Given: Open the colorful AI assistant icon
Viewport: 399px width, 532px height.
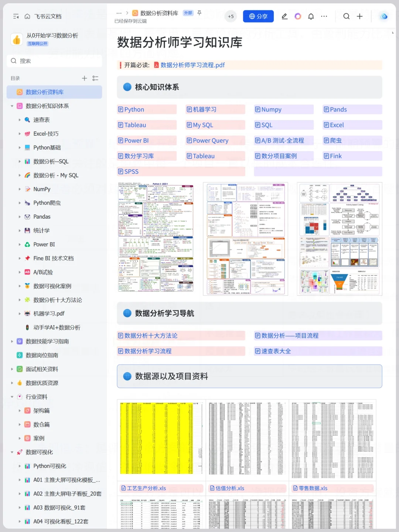Looking at the screenshot, I should click(298, 16).
